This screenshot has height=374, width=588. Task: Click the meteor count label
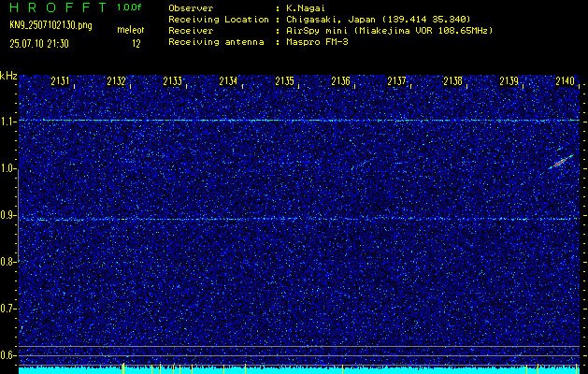click(131, 30)
